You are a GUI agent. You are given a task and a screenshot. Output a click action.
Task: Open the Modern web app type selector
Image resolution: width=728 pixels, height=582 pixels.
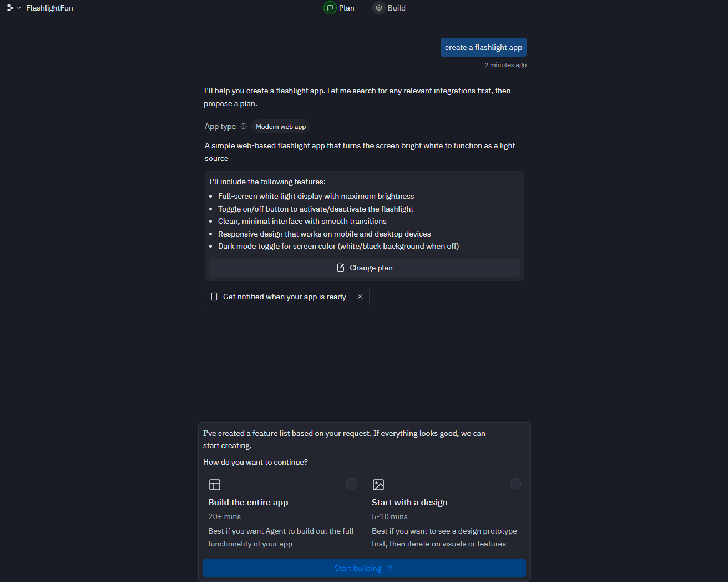coord(280,126)
